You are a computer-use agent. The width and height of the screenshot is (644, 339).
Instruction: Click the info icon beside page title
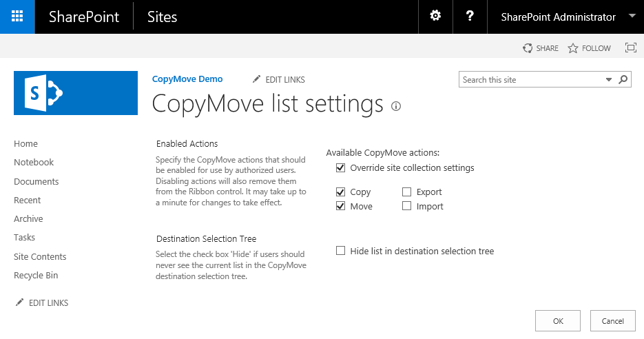[396, 106]
